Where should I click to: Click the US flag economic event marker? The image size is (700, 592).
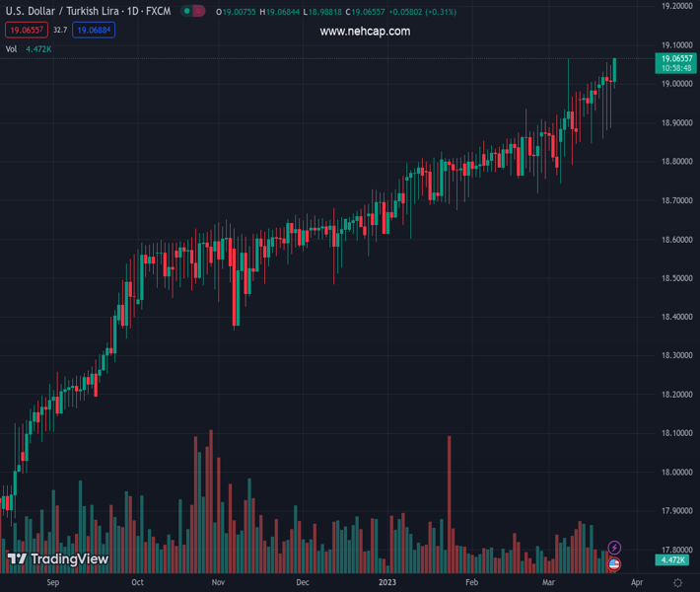614,563
